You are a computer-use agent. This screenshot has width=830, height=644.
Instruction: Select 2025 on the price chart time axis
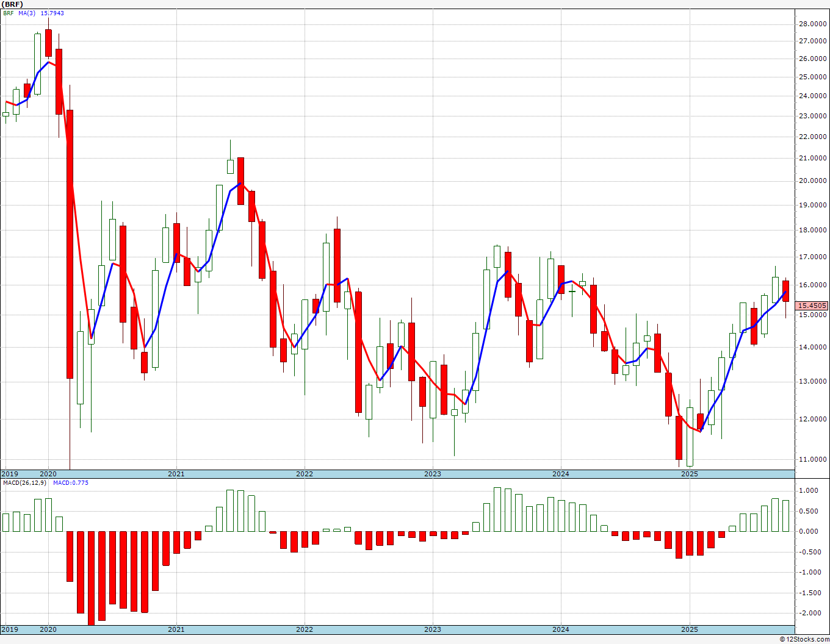coord(690,474)
